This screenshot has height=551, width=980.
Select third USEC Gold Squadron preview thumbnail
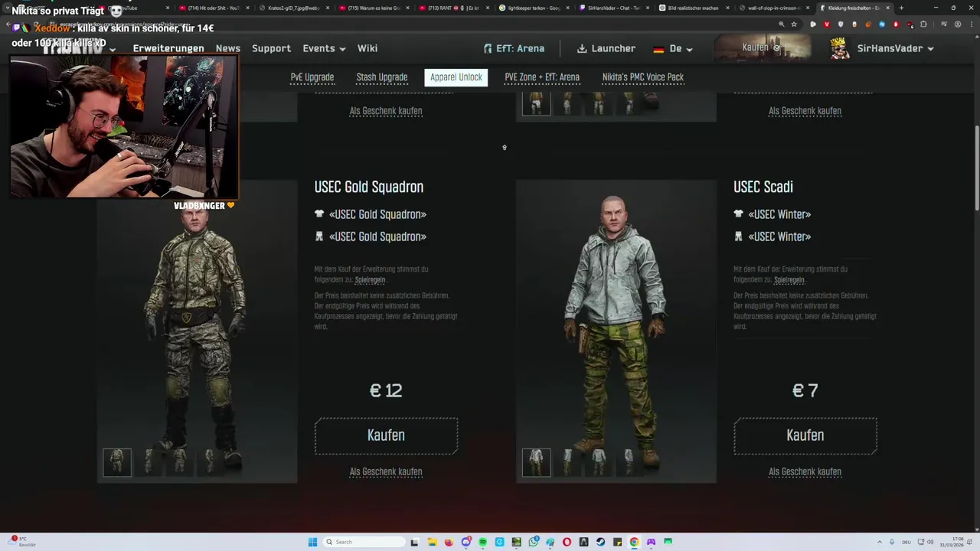coord(179,462)
